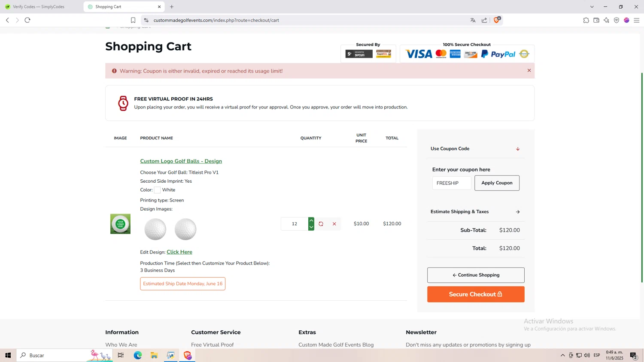Open the Leo AI sparkle icon
Image resolution: width=644 pixels, height=362 pixels.
coord(606,20)
